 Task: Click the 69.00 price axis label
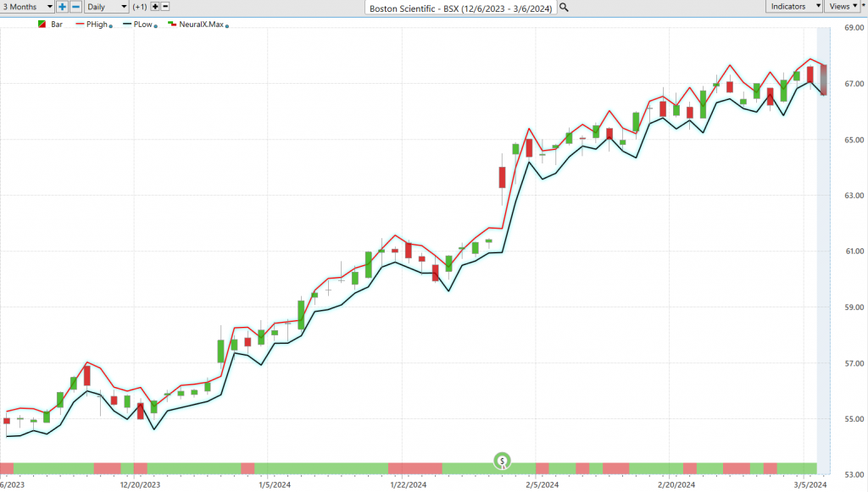point(854,28)
